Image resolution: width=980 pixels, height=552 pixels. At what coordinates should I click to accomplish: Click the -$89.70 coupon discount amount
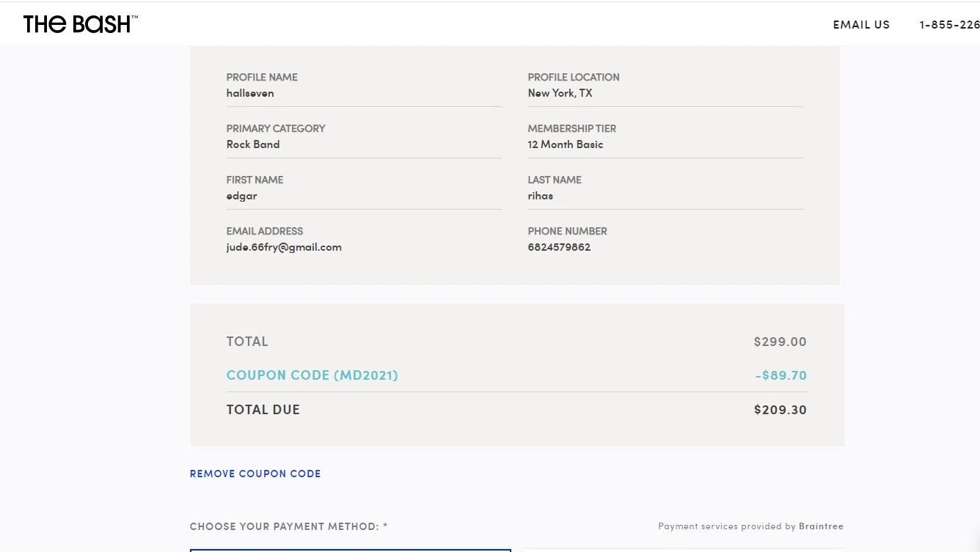click(x=780, y=375)
